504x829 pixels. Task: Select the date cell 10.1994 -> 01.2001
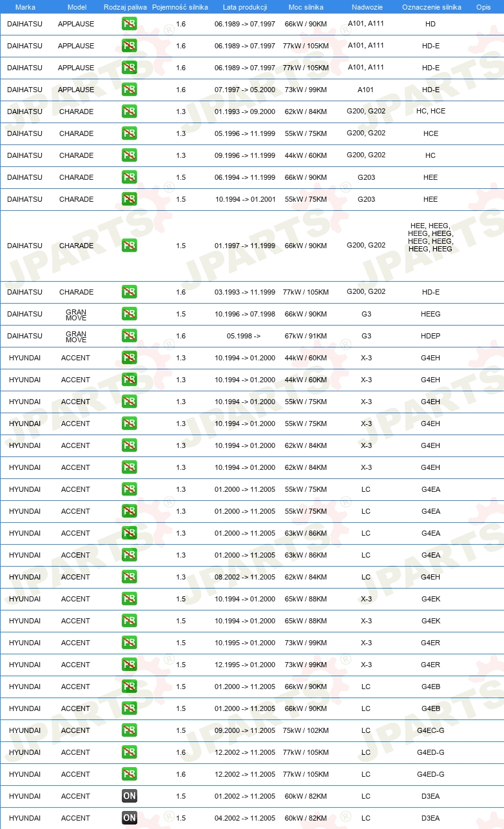pos(245,199)
